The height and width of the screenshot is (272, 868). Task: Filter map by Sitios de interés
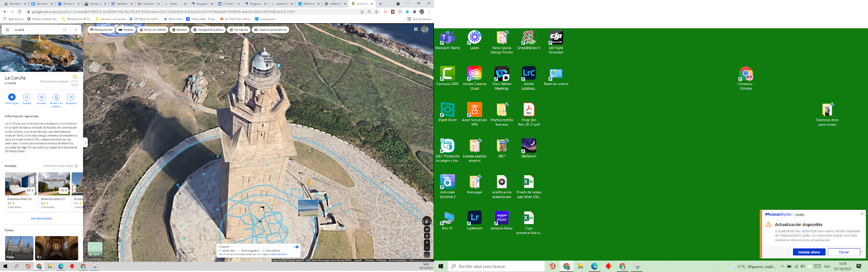pos(153,30)
